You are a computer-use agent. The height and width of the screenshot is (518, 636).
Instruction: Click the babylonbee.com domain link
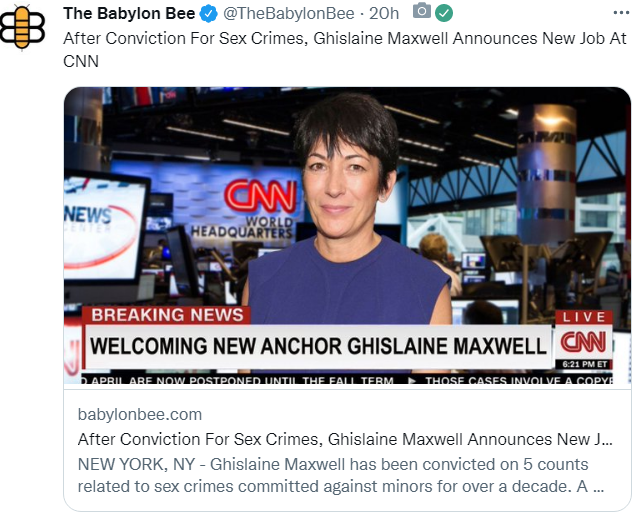pos(140,415)
